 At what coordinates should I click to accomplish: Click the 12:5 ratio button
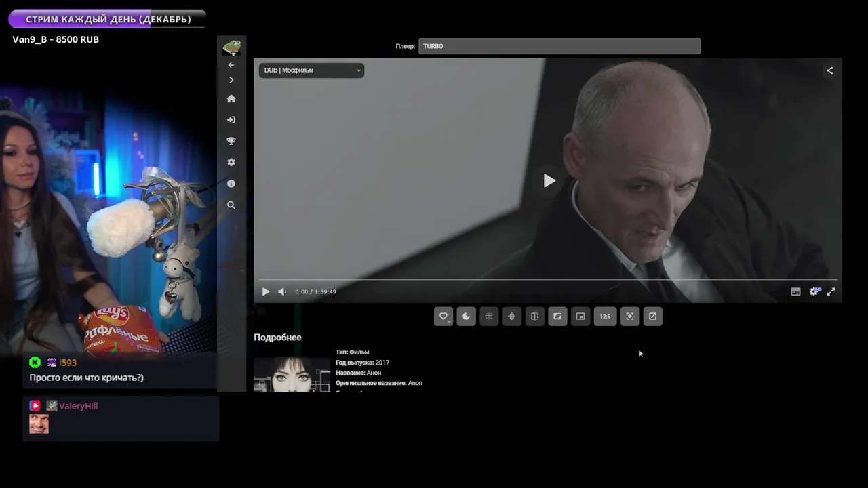(x=605, y=317)
